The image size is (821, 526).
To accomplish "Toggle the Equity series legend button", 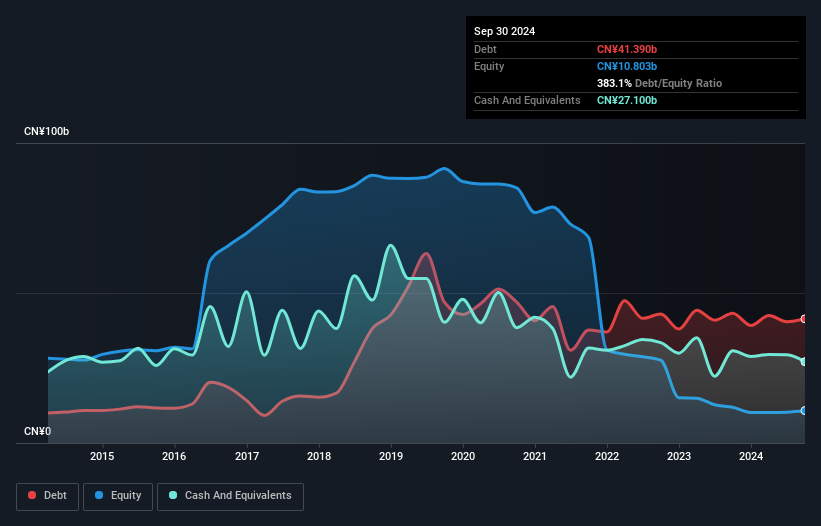I will 118,496.
